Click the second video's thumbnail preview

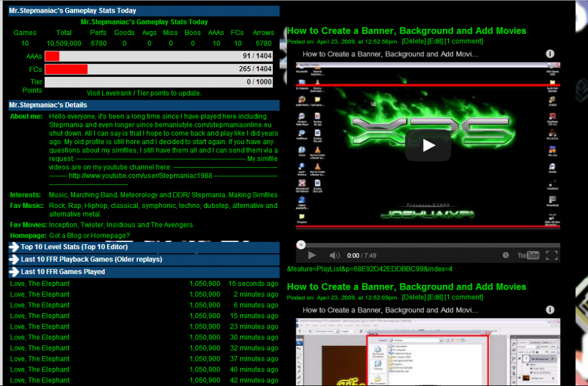[428, 352]
